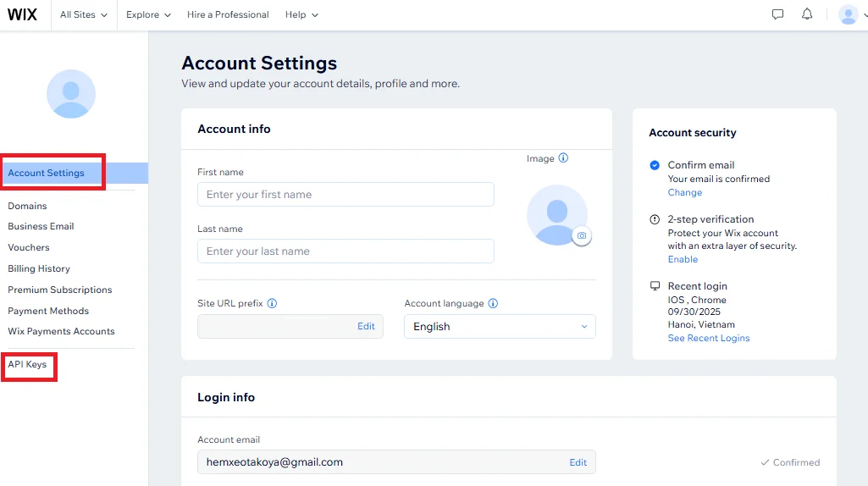Click the 09/30/2025 login date

tap(694, 312)
